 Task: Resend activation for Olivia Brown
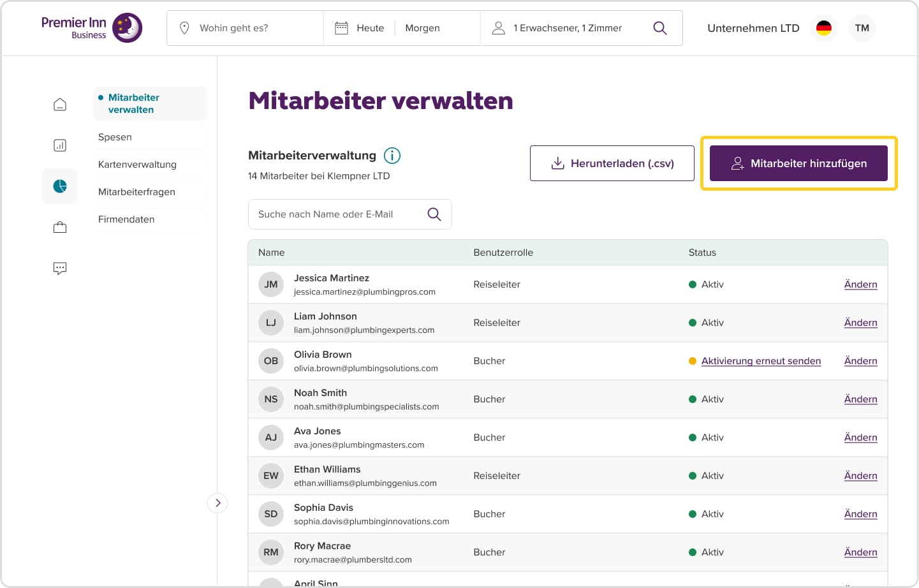[x=761, y=360]
